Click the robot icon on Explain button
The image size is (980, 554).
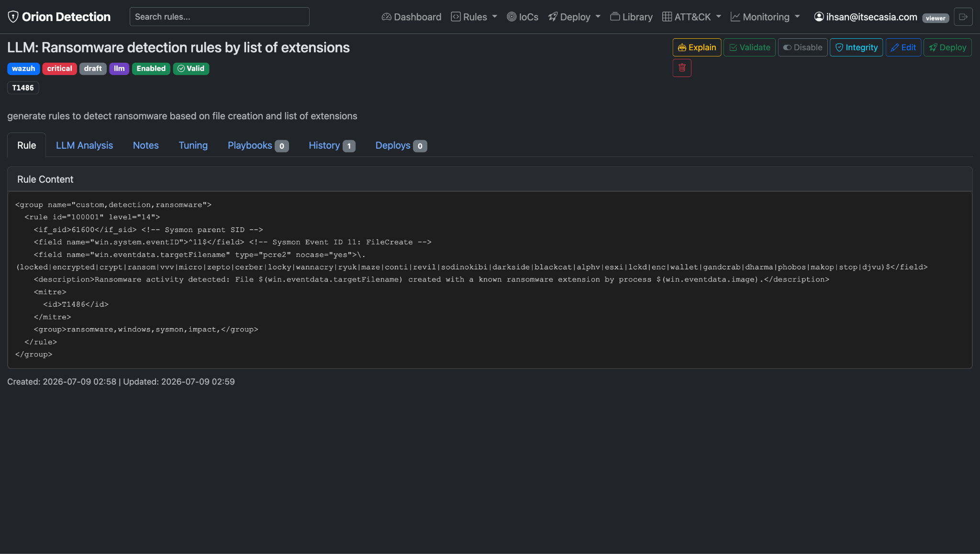(682, 47)
